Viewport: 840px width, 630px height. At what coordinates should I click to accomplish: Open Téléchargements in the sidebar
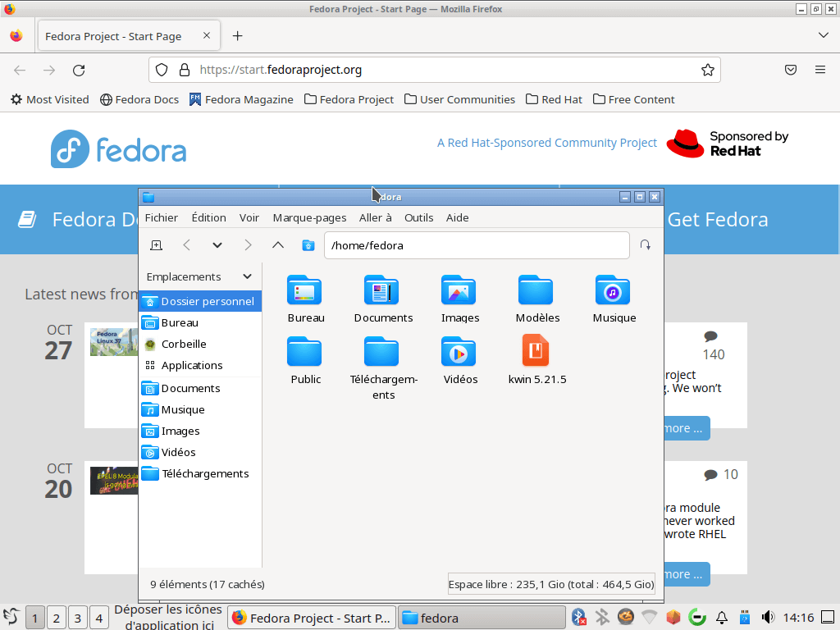(x=200, y=473)
